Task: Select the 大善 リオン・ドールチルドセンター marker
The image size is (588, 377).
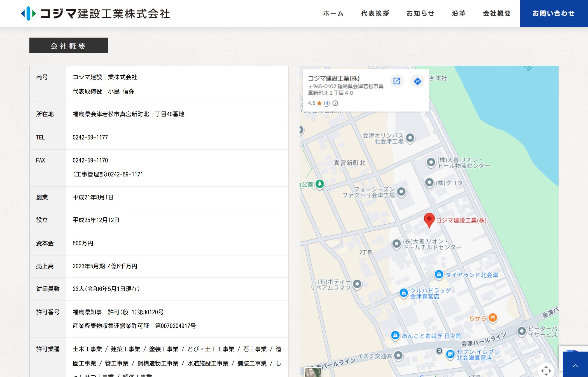Action: pyautogui.click(x=396, y=244)
